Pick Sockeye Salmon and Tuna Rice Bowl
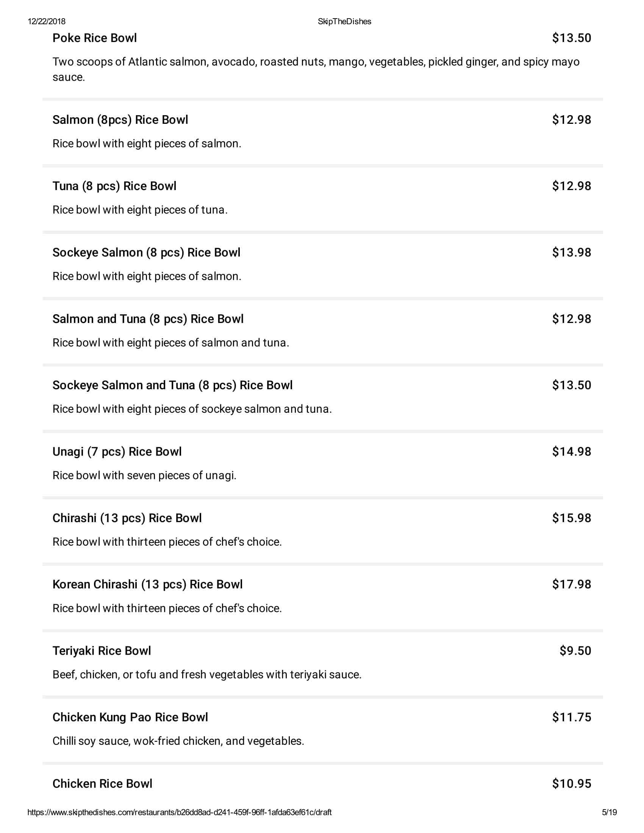 point(172,385)
